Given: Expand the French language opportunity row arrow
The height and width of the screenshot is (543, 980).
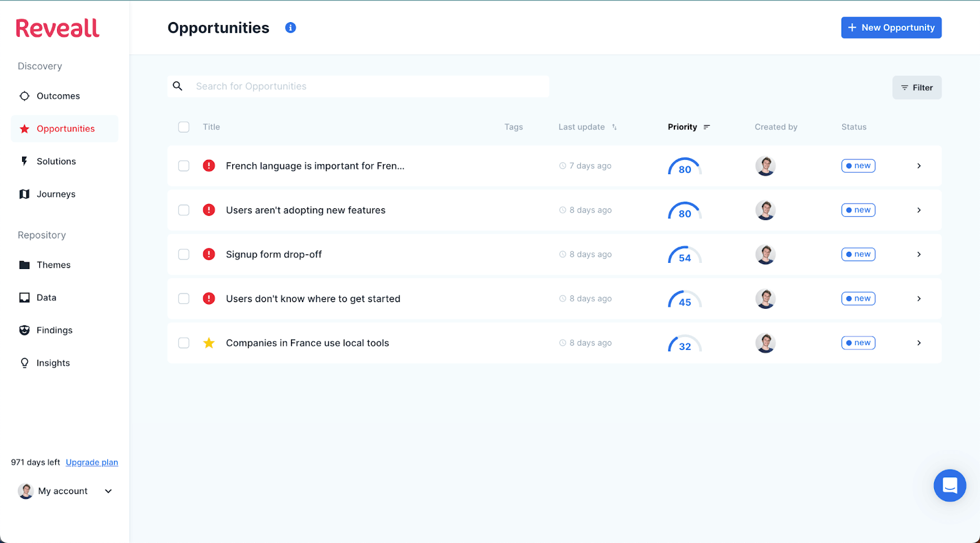Looking at the screenshot, I should (919, 166).
